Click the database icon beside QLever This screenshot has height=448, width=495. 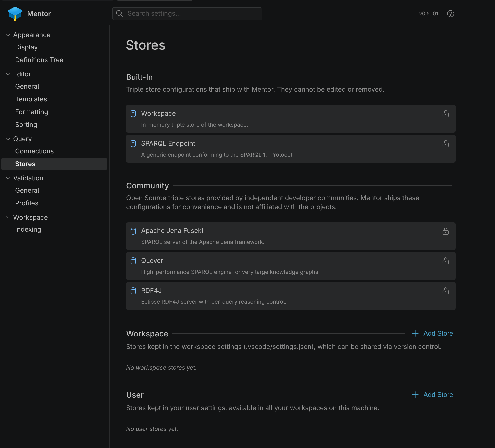tap(133, 261)
